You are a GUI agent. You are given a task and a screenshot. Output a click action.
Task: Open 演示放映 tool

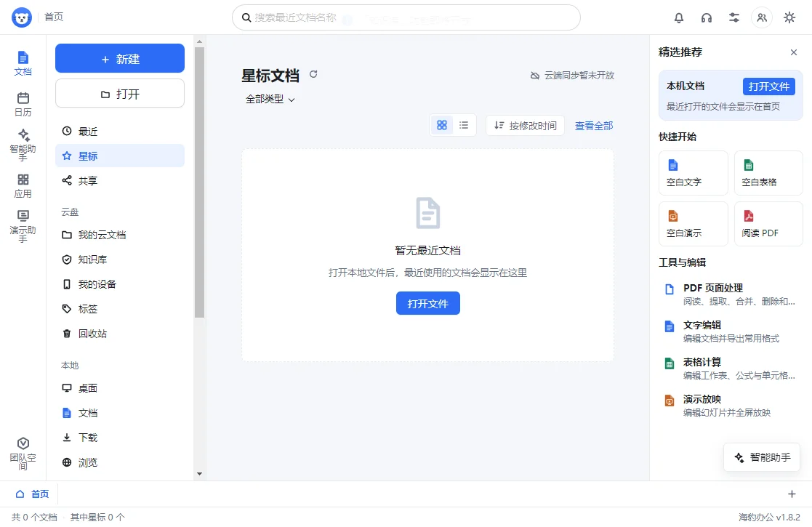[731, 406]
